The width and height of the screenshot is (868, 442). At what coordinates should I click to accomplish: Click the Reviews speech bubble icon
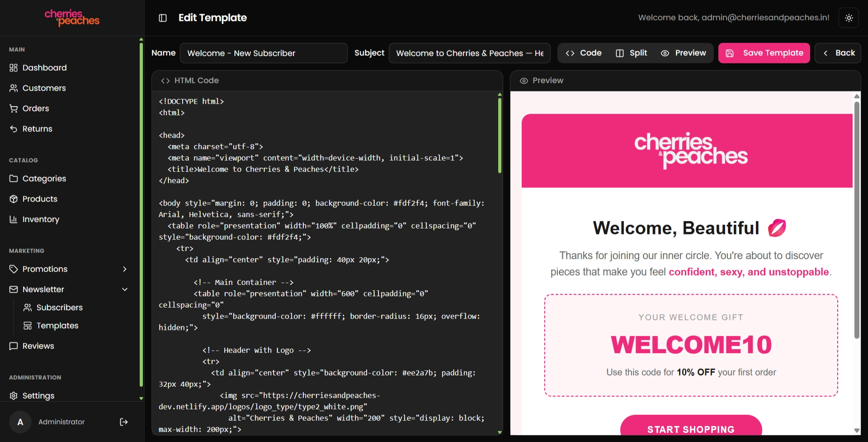pyautogui.click(x=14, y=346)
